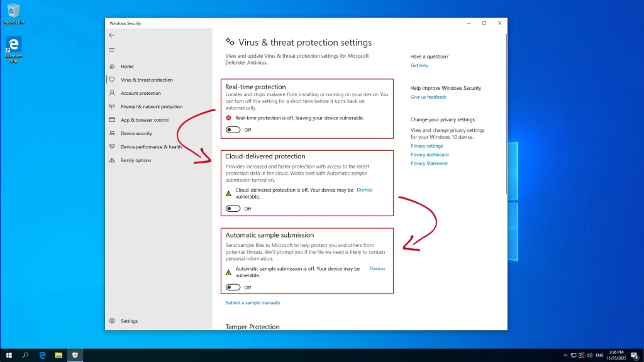Enable the Cloud-delivered protection toggle
Image resolution: width=644 pixels, height=362 pixels.
(233, 207)
